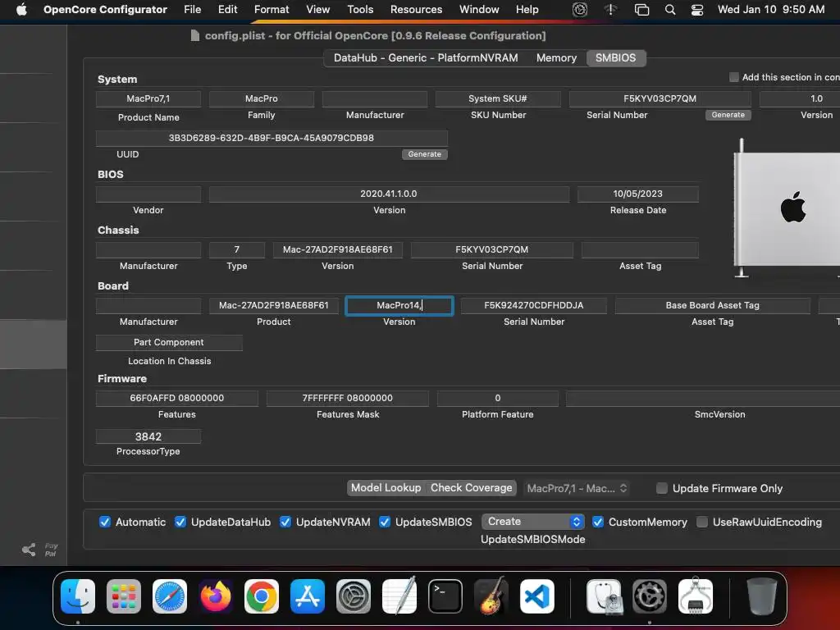840x630 pixels.
Task: Open the MacPro7,1 model selector dropdown
Action: click(577, 488)
